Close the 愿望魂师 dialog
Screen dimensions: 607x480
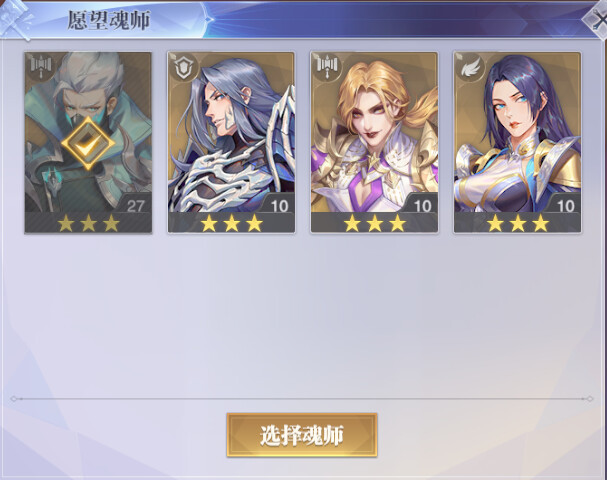coord(597,19)
